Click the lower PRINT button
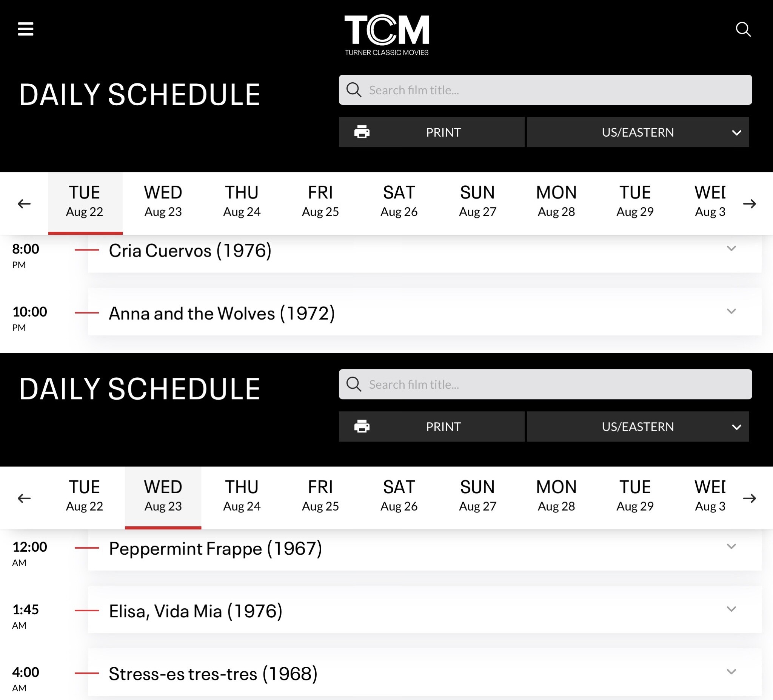The image size is (773, 700). coord(431,427)
